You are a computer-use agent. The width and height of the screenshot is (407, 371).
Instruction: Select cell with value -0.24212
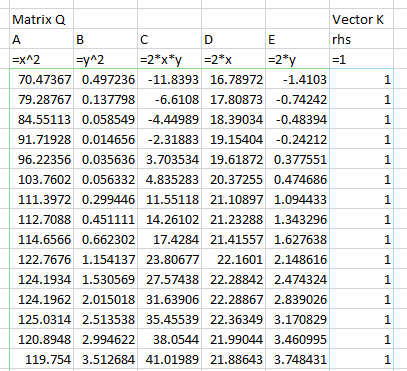click(297, 139)
